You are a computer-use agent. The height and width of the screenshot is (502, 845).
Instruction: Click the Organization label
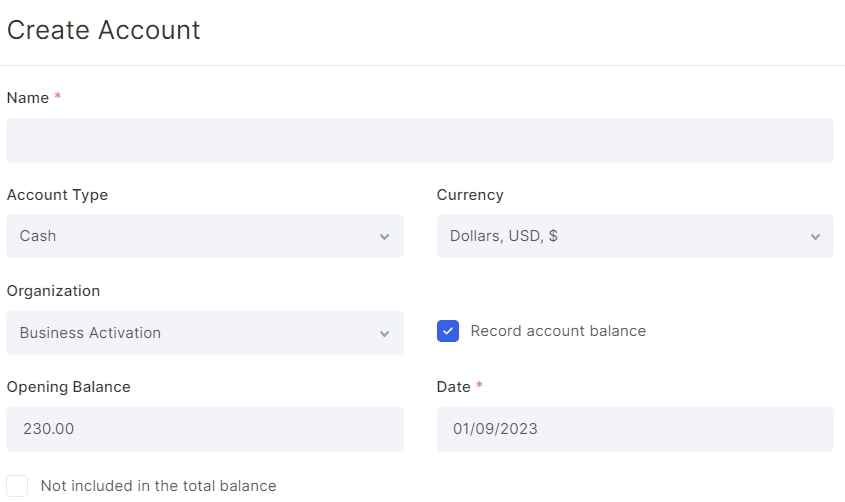[53, 291]
